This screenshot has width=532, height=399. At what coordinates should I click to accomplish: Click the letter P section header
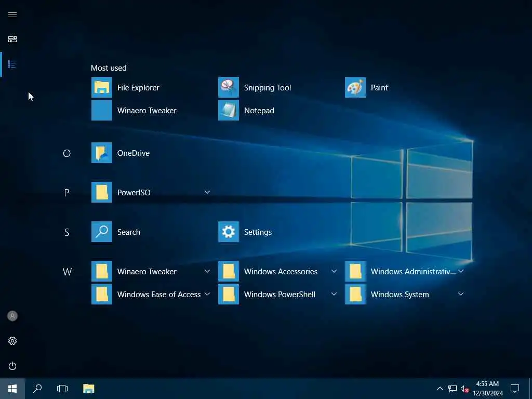67,193
